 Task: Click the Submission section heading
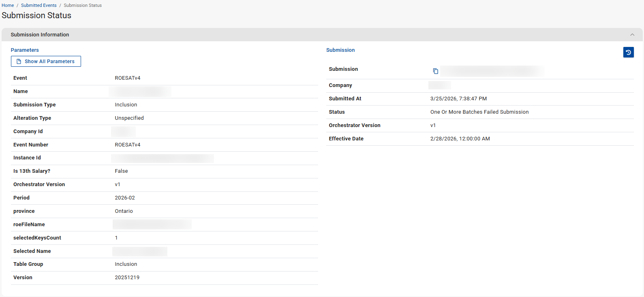pyautogui.click(x=340, y=50)
